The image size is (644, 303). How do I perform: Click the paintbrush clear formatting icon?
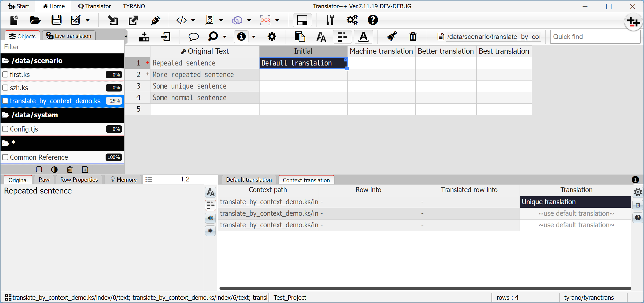(x=392, y=36)
